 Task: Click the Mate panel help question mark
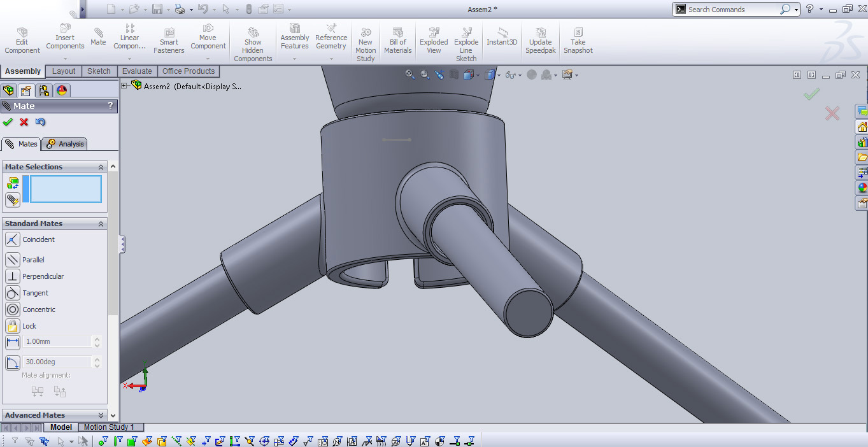(x=110, y=106)
